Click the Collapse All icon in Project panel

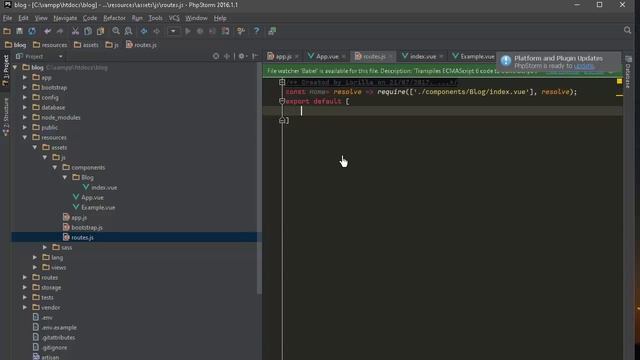coord(227,56)
